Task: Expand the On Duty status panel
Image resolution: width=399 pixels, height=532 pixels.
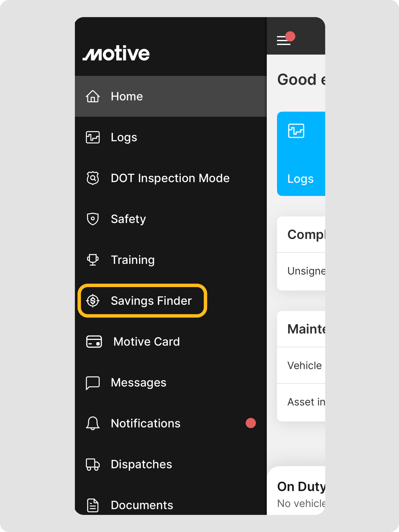Action: pos(296,491)
